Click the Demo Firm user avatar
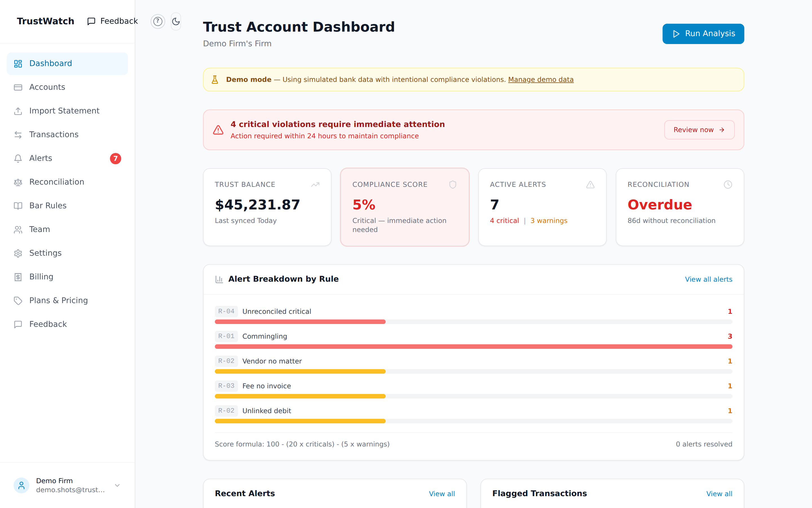Image resolution: width=812 pixels, height=508 pixels. 21,485
